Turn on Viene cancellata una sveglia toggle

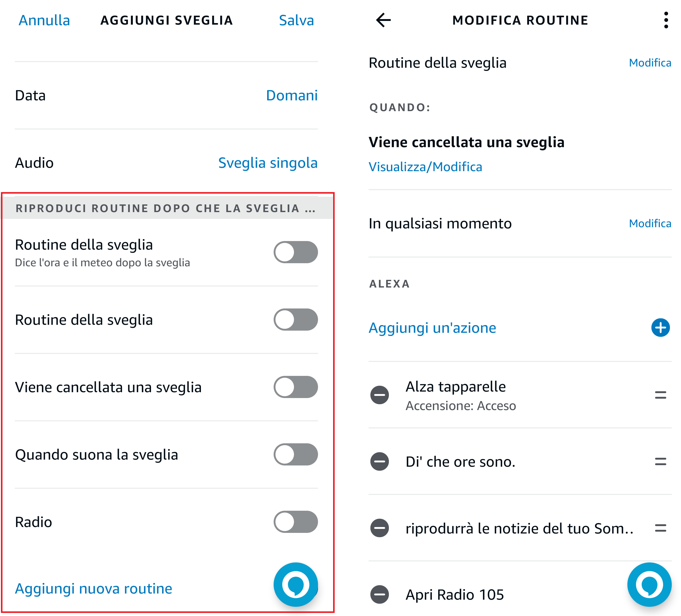296,387
